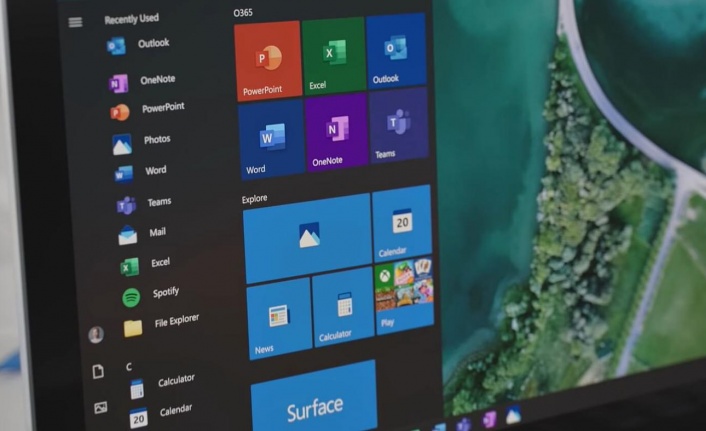Click the Excel tile in O365 group
This screenshot has width=706, height=431.
(334, 55)
